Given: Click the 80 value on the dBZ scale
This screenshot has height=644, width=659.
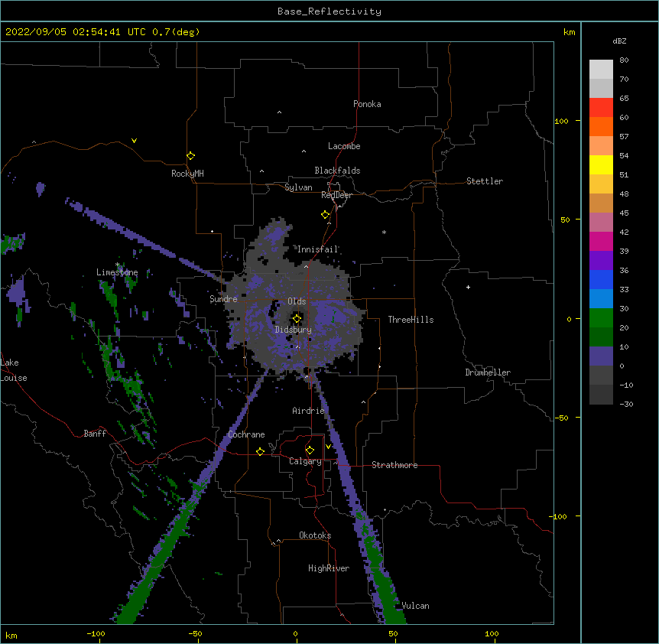Looking at the screenshot, I should point(624,60).
